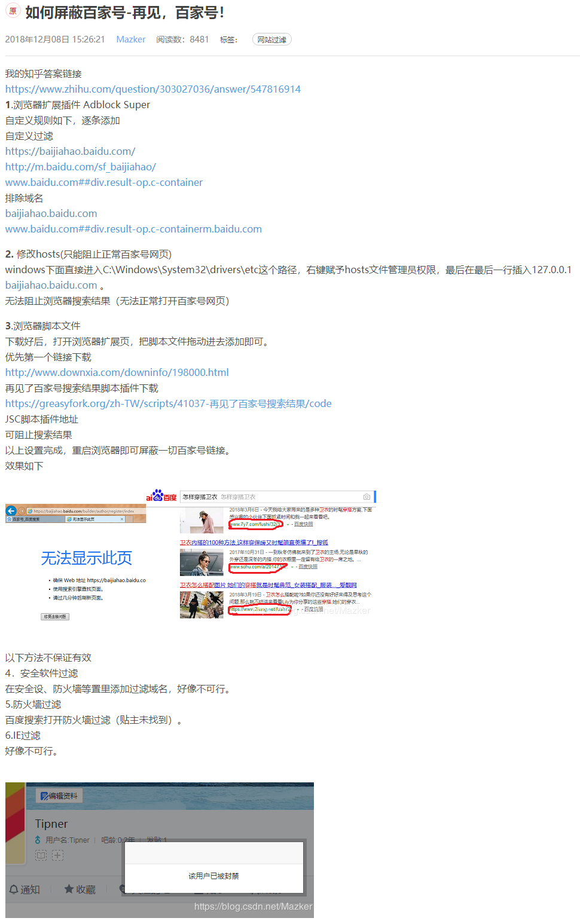This screenshot has height=924, width=580.
Task: Click the text 5.防火墙过滤
Action: (x=33, y=704)
